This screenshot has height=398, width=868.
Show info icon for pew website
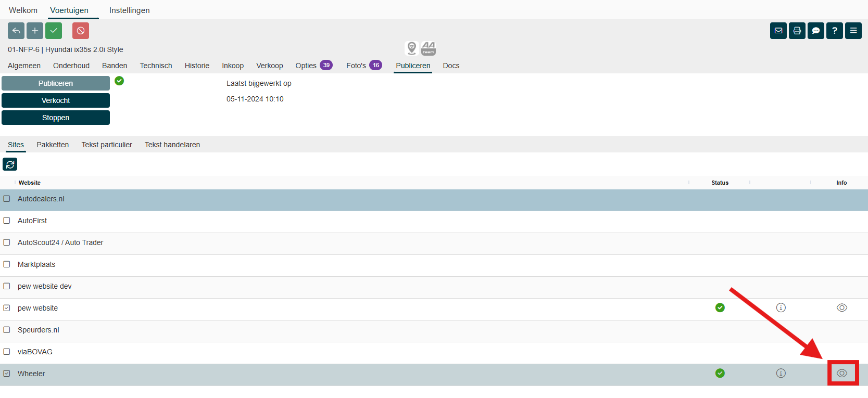(x=781, y=307)
